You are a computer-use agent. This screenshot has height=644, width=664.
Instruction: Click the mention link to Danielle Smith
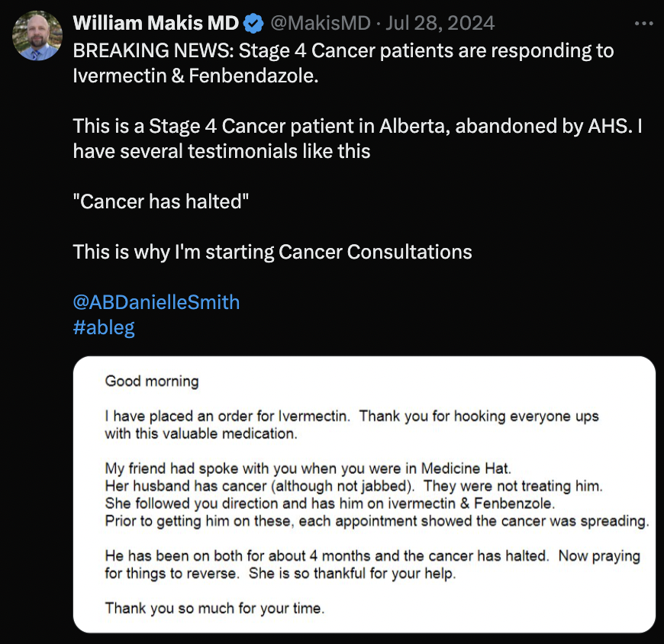point(156,301)
